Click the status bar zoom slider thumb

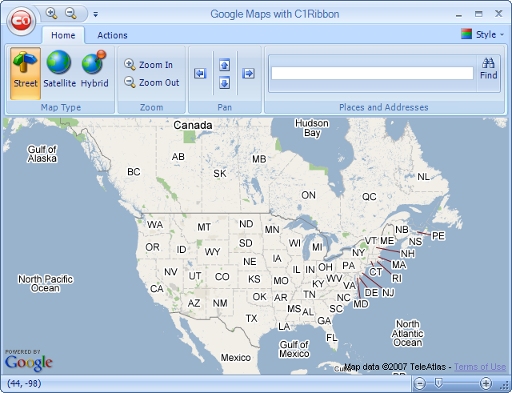[x=439, y=383]
